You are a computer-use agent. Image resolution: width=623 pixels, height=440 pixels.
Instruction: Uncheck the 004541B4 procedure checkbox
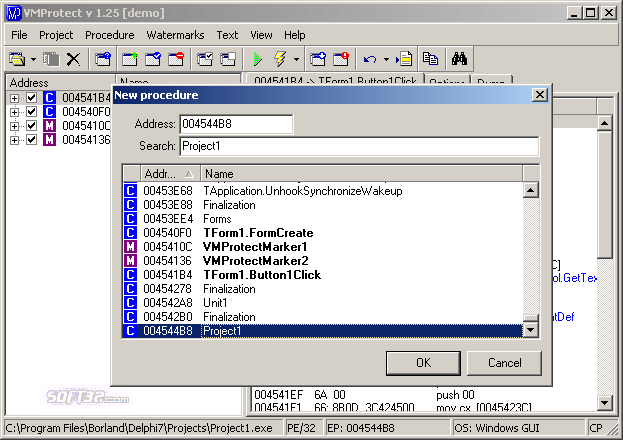(x=32, y=98)
